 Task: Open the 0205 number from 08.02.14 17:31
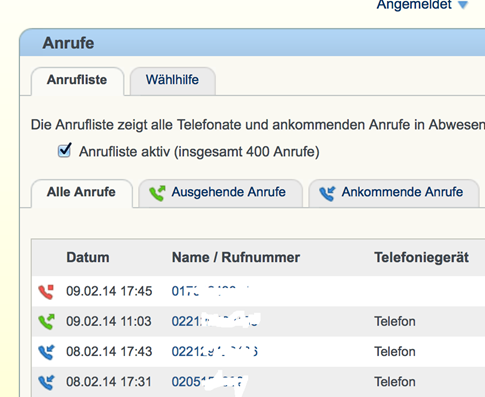pos(209,382)
